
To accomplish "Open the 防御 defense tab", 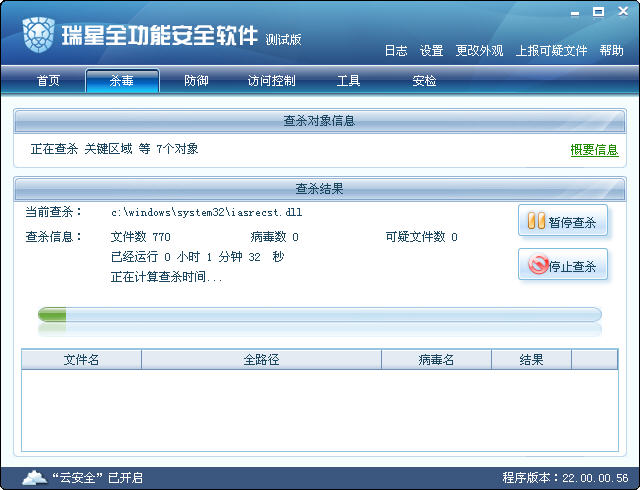I will (196, 80).
